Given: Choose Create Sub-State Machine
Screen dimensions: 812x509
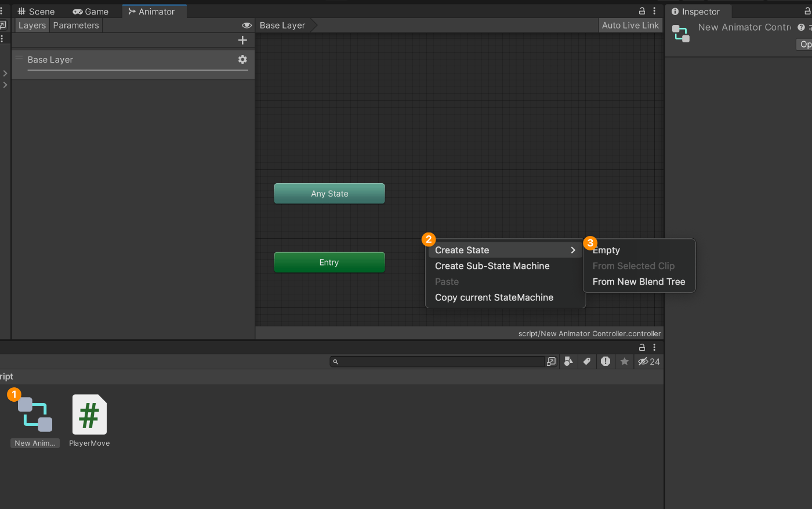Looking at the screenshot, I should click(492, 266).
